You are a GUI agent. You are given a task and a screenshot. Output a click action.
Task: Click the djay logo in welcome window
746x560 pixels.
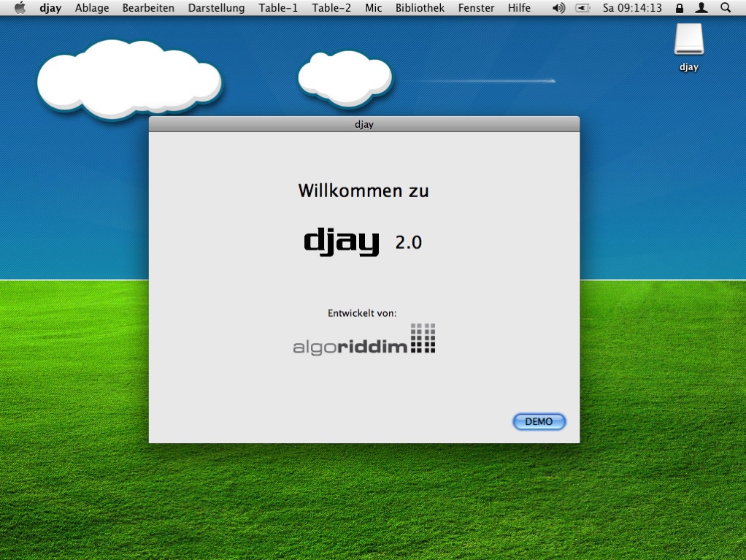(342, 242)
